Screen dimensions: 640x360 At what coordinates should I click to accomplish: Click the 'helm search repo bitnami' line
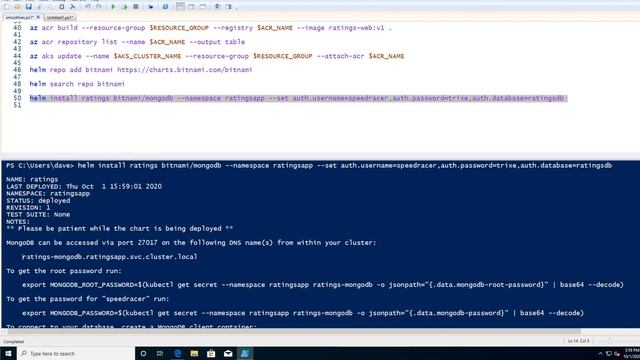coord(77,84)
